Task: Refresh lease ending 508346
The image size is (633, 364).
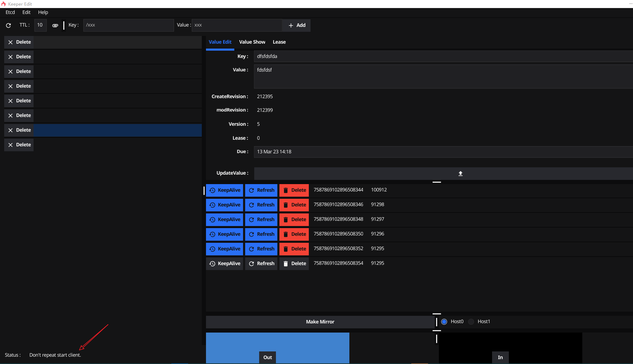Action: tap(261, 205)
